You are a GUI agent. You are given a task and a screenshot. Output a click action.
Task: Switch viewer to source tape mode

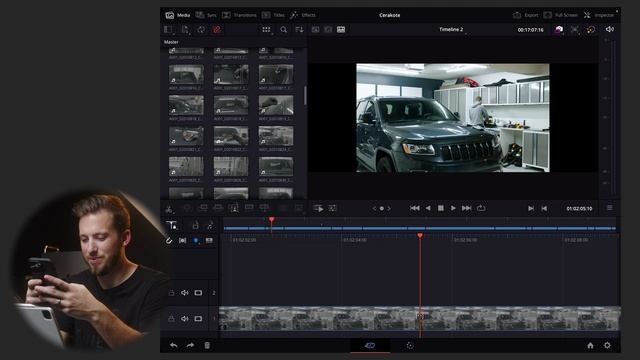[328, 29]
